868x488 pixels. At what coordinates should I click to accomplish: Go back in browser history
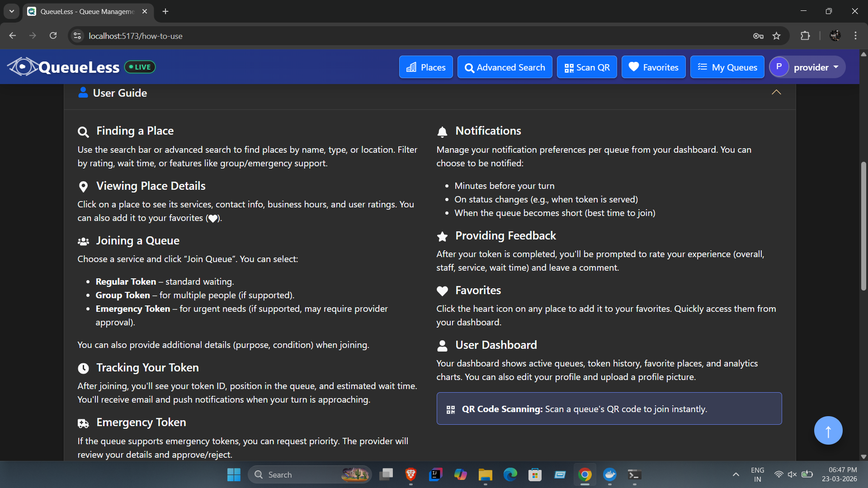click(x=12, y=36)
